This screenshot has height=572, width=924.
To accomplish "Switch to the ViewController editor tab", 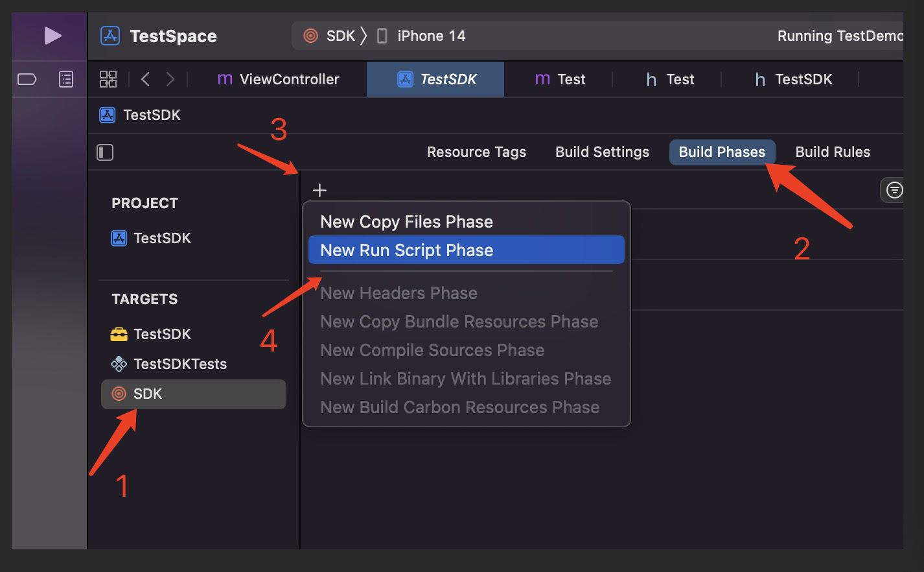I will tap(279, 79).
